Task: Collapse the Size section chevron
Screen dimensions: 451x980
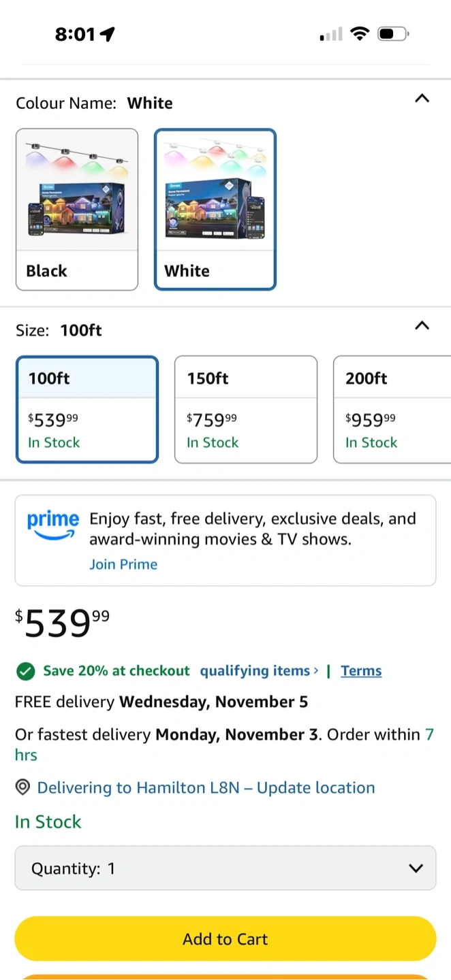Action: [x=422, y=325]
